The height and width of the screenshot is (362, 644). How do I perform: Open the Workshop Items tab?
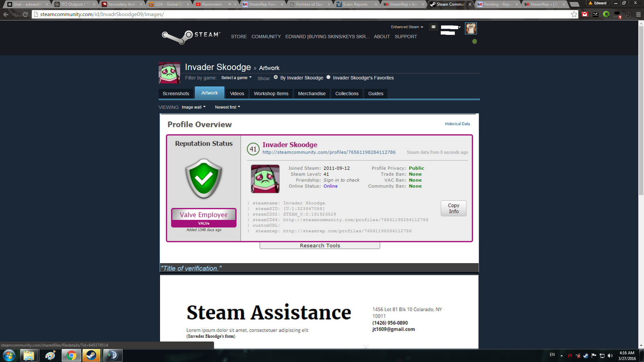tap(271, 94)
